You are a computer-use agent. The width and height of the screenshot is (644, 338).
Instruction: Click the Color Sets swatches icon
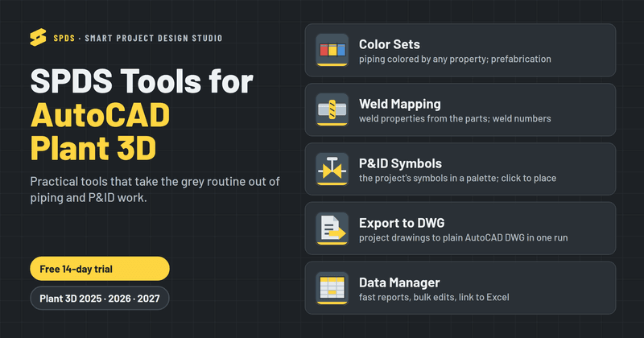coord(332,50)
